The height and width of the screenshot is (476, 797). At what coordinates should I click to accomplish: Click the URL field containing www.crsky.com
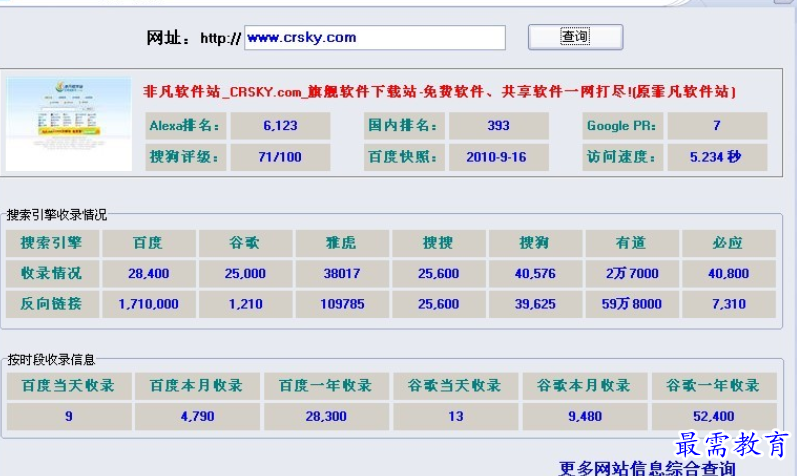[x=375, y=38]
